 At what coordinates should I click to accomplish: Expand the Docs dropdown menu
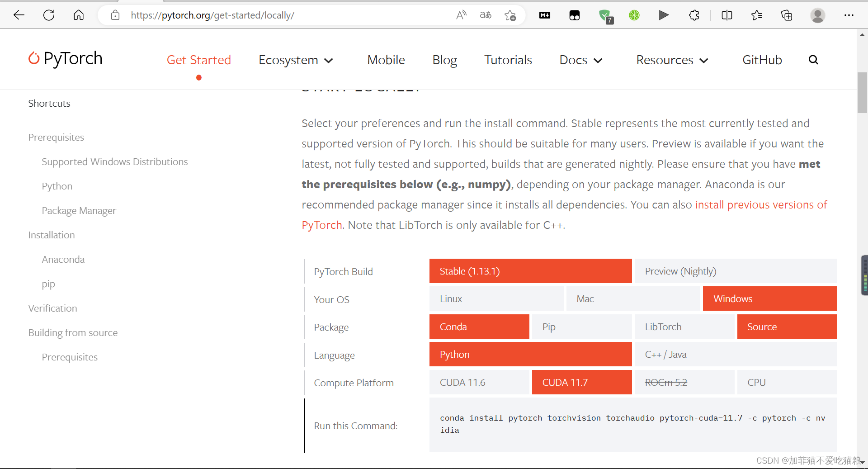pos(581,60)
